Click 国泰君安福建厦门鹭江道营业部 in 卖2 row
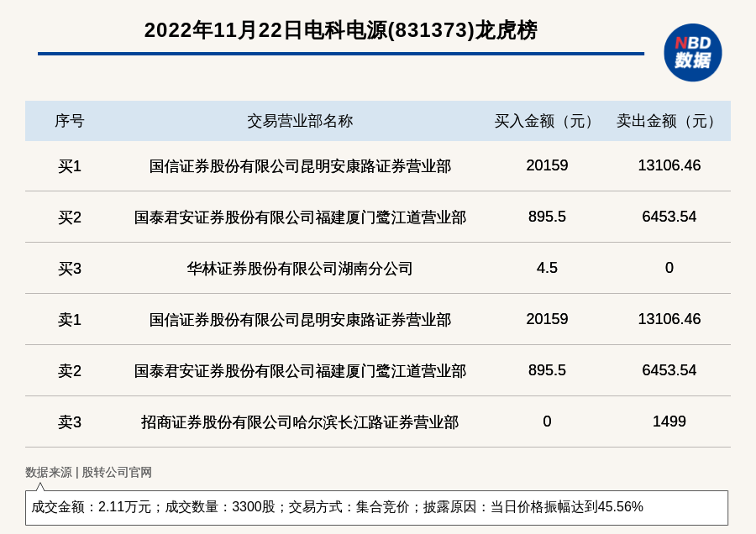Viewport: 756px width, 534px height. tap(300, 371)
